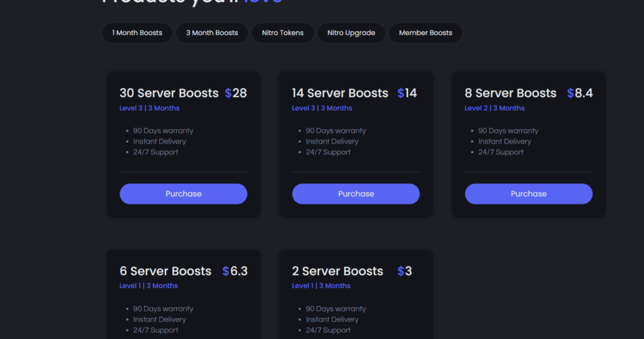Buy the 8 Server Boosts plan
This screenshot has height=339, width=644.
528,194
